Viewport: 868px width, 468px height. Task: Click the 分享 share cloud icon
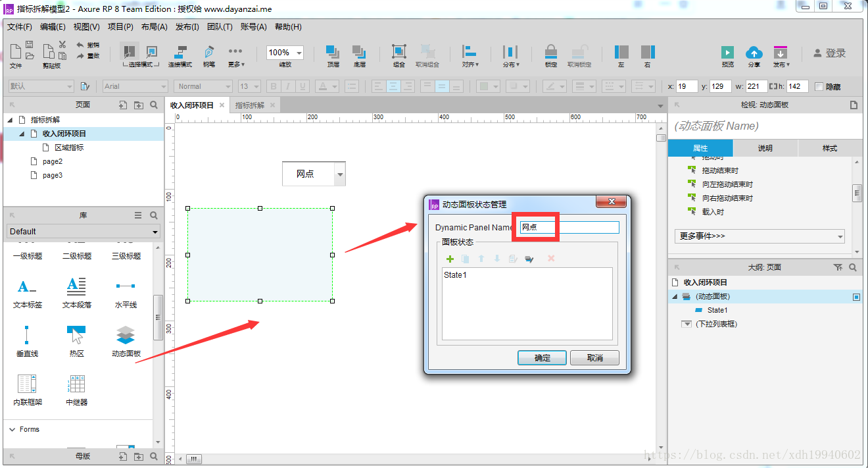(754, 52)
